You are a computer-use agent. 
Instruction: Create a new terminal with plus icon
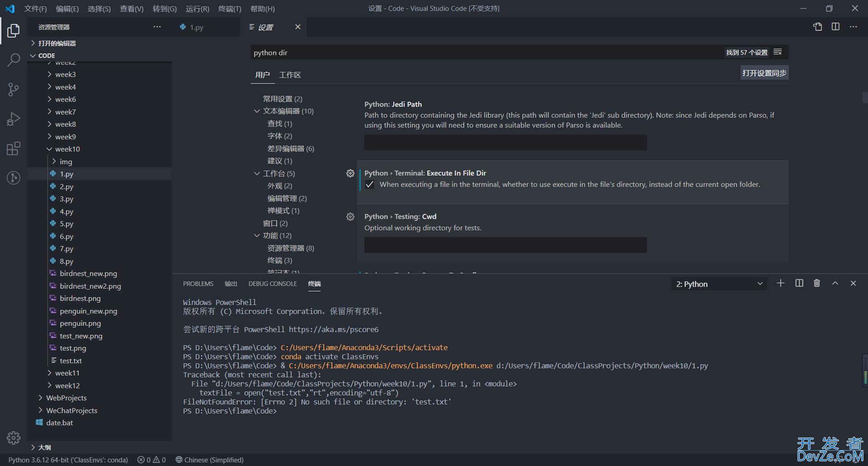(781, 283)
